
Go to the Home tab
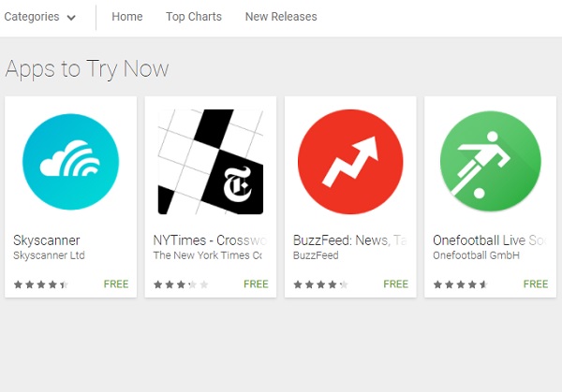coord(127,17)
